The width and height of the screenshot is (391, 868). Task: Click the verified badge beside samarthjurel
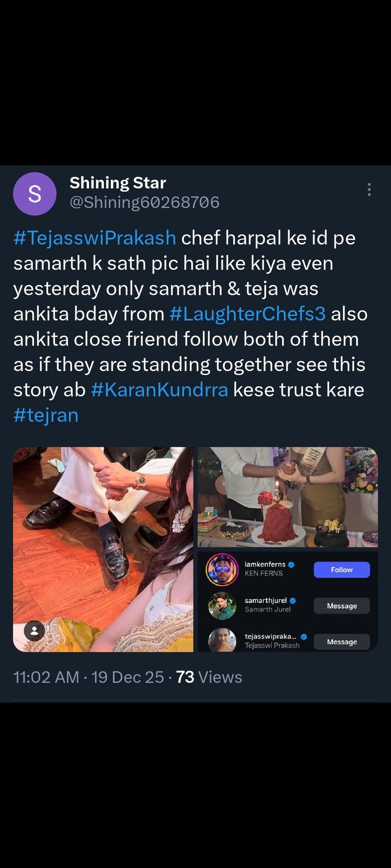(x=293, y=601)
